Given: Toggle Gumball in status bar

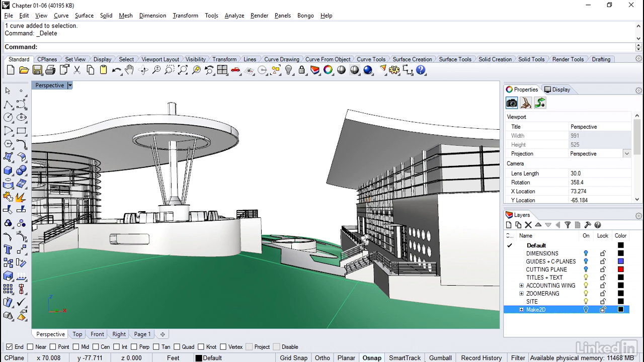Looking at the screenshot, I should click(x=440, y=358).
